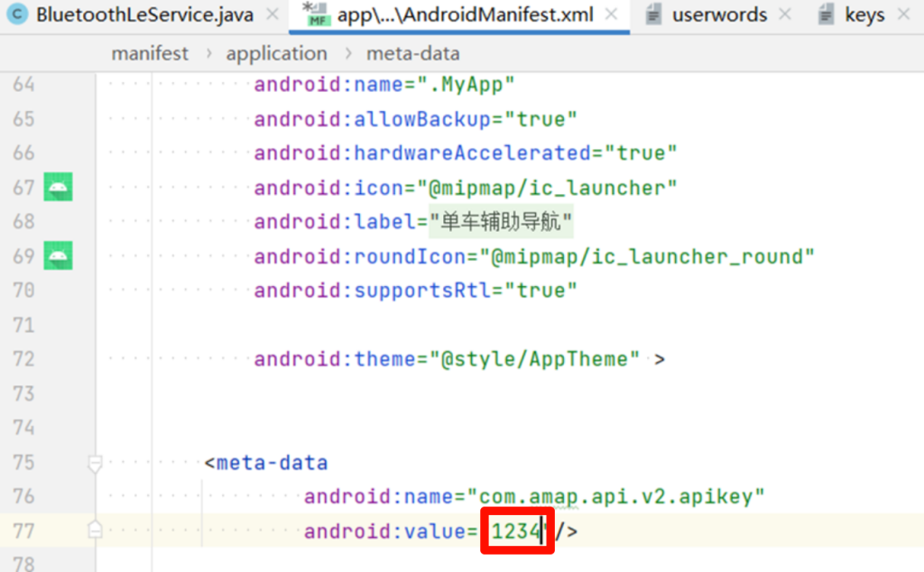Click the Android gutter icon on line 67
924x572 pixels.
click(x=58, y=188)
